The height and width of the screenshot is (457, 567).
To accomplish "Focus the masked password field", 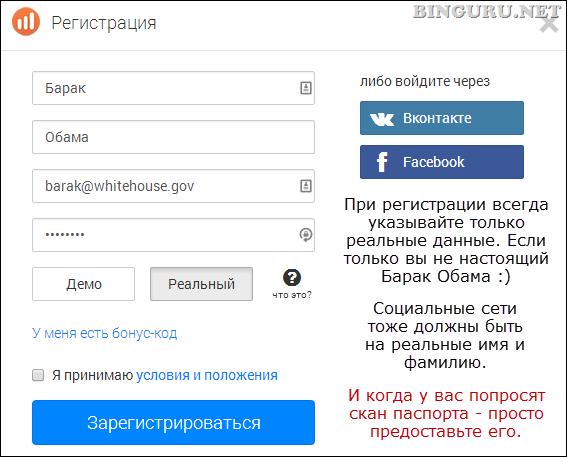I will click(x=173, y=235).
